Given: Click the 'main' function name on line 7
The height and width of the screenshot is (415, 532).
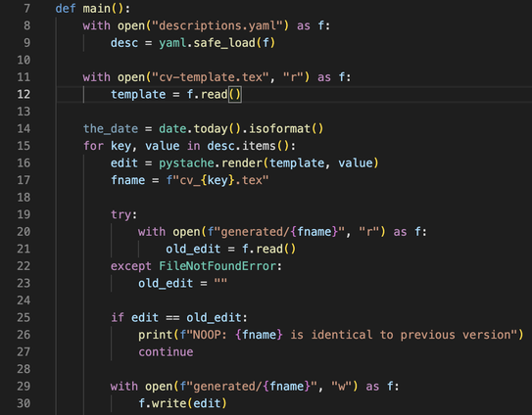Looking at the screenshot, I should [97, 8].
